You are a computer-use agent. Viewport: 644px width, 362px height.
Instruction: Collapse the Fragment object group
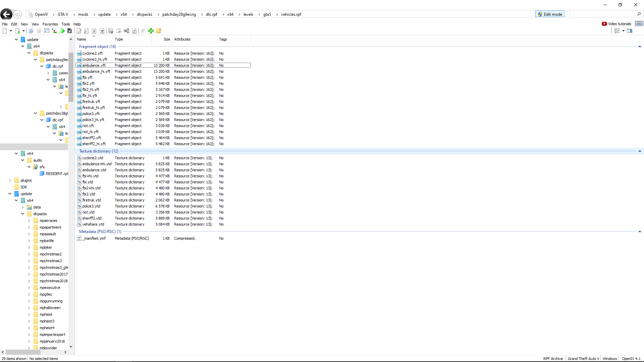pyautogui.click(x=640, y=47)
